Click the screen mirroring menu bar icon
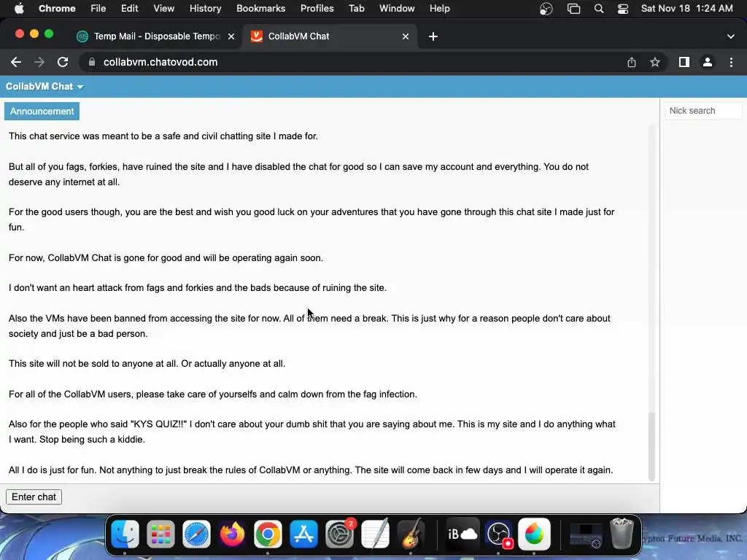Viewport: 747px width, 560px height. tap(573, 8)
